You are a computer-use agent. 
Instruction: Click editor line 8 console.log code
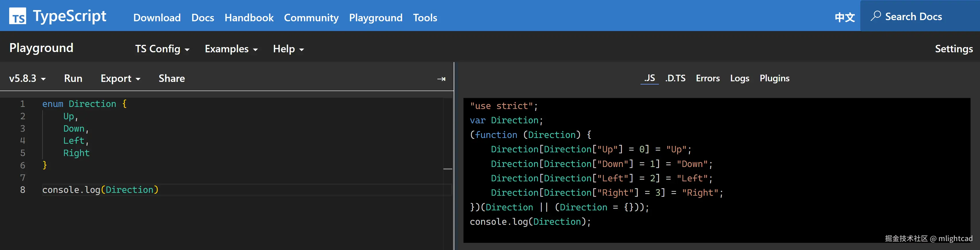click(100, 190)
